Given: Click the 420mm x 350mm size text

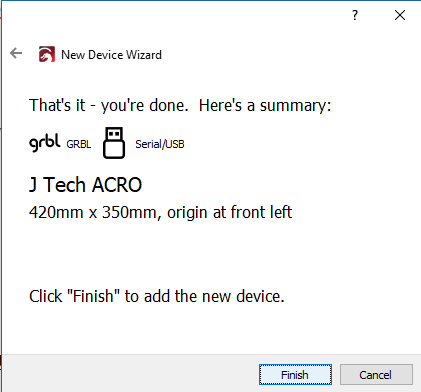Looking at the screenshot, I should coord(93,212).
